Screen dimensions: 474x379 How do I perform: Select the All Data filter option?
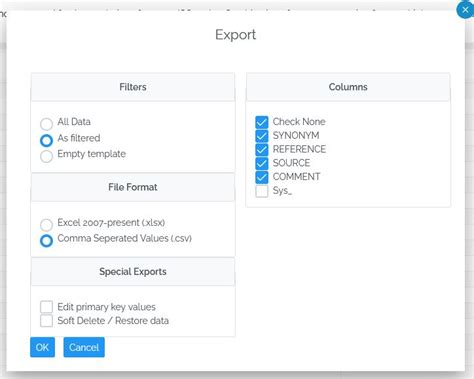point(46,124)
